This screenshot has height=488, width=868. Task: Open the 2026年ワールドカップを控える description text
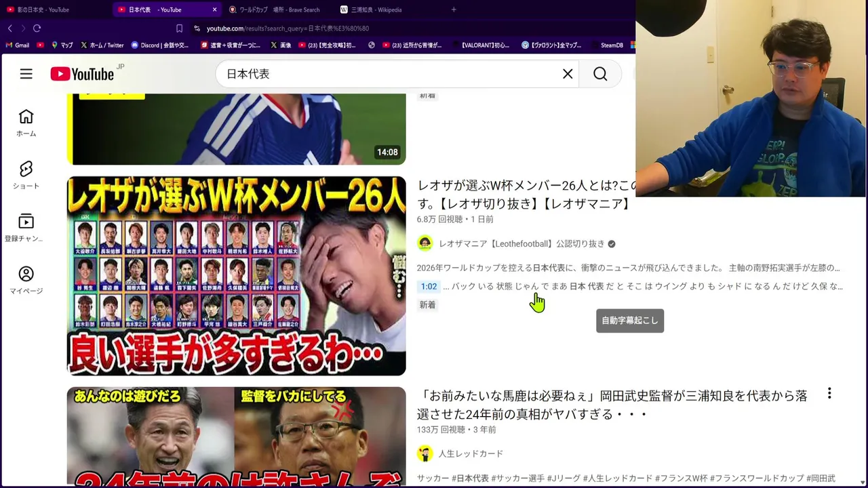(628, 268)
